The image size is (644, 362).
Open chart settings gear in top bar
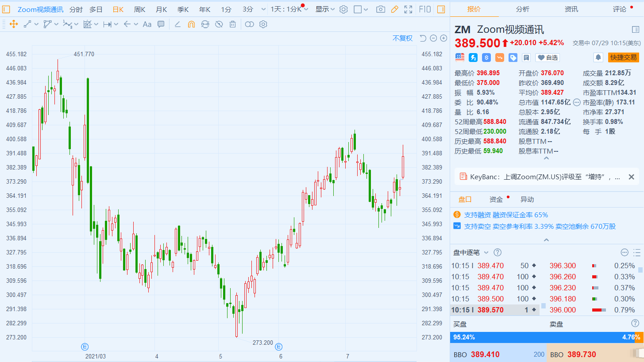[343, 9]
